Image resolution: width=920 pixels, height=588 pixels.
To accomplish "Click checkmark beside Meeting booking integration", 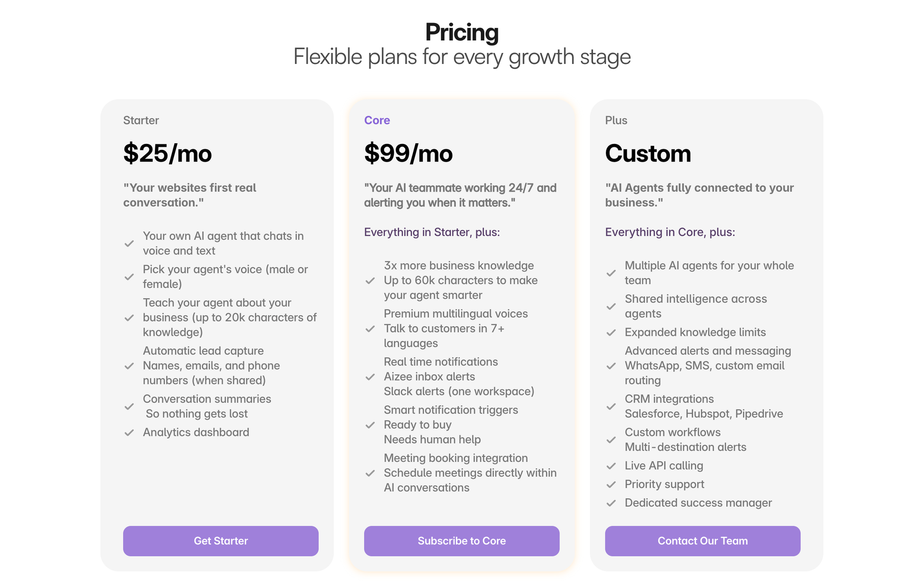I will tap(370, 473).
